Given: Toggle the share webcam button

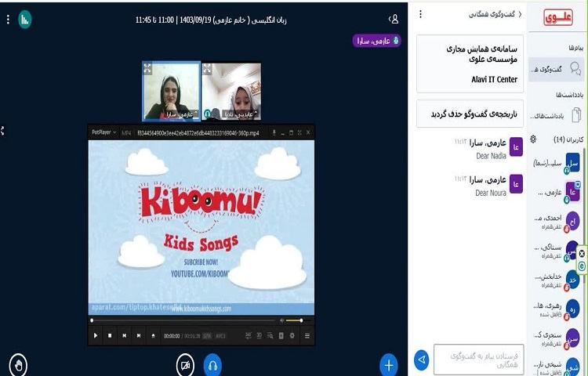Looking at the screenshot, I should coord(185,365).
